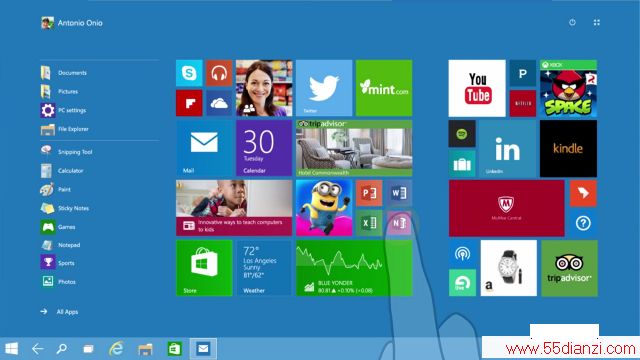Open the LinkedIn tile
The width and height of the screenshot is (640, 360).
tap(508, 149)
